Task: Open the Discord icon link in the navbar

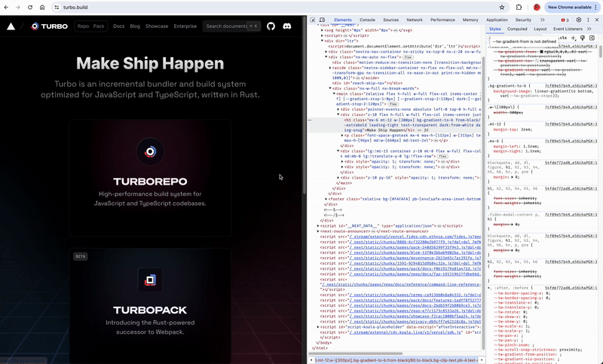Action: pos(286,26)
